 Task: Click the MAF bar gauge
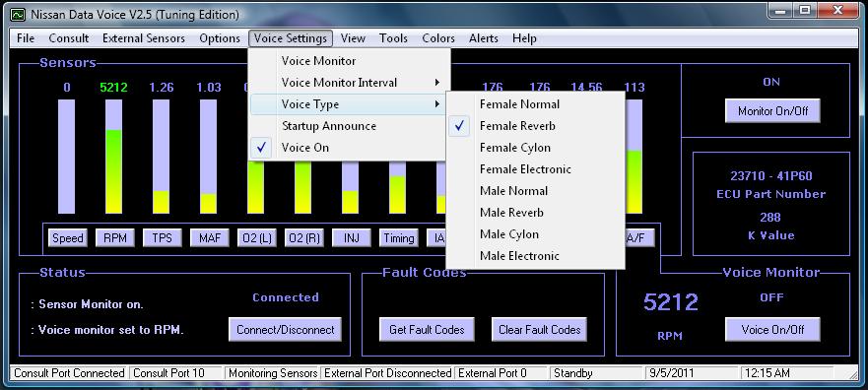click(x=209, y=156)
